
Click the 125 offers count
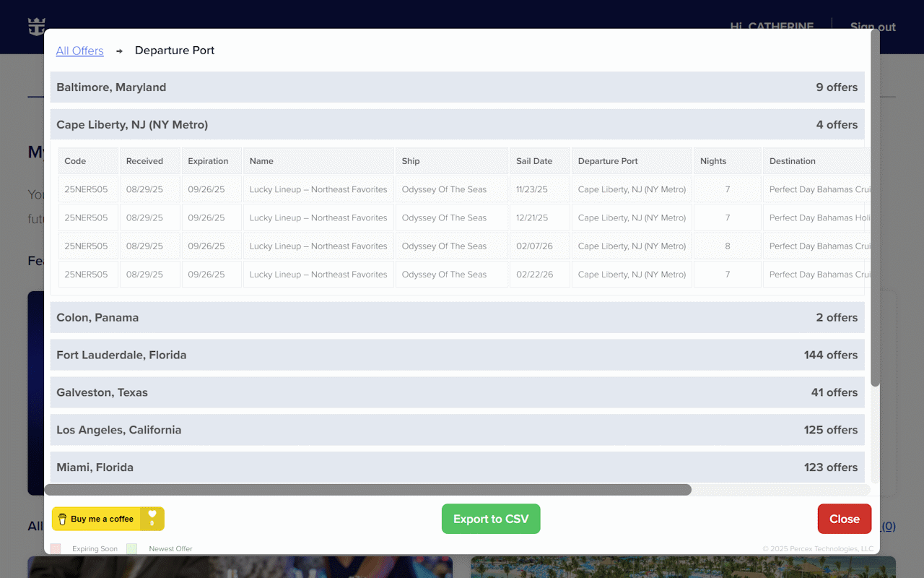(x=831, y=430)
